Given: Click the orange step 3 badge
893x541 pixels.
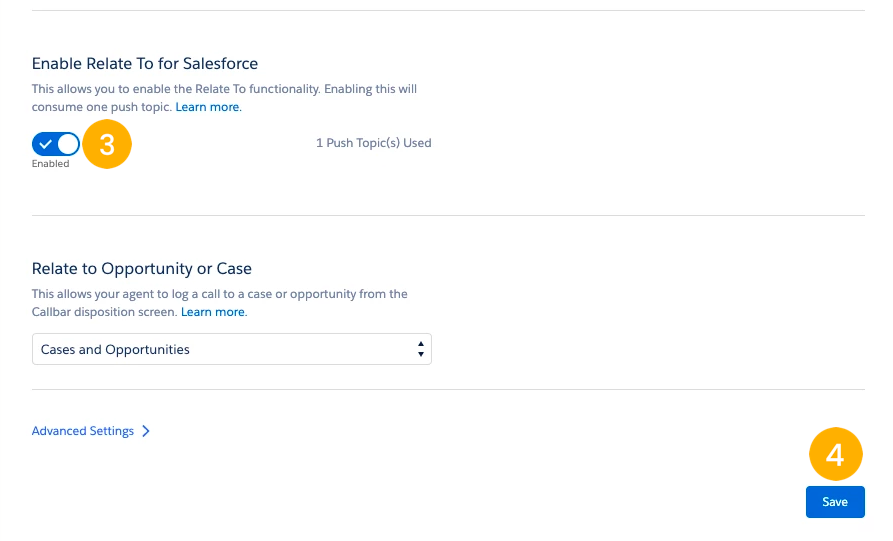Looking at the screenshot, I should tap(107, 144).
